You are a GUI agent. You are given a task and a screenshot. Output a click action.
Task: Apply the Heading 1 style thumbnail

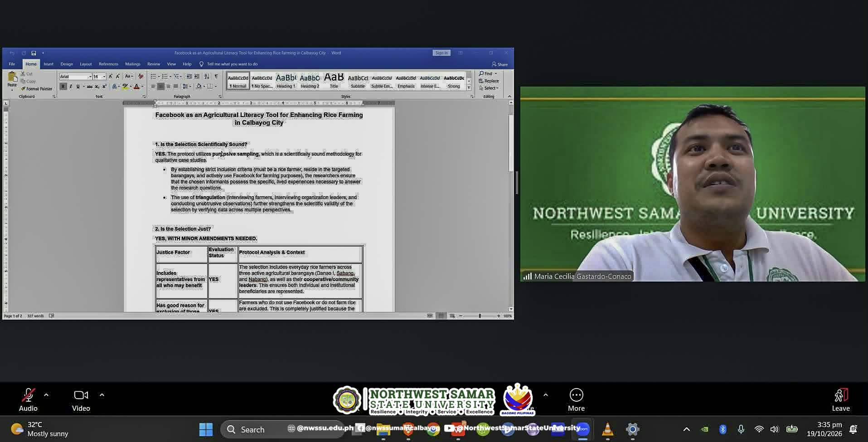[x=286, y=81]
